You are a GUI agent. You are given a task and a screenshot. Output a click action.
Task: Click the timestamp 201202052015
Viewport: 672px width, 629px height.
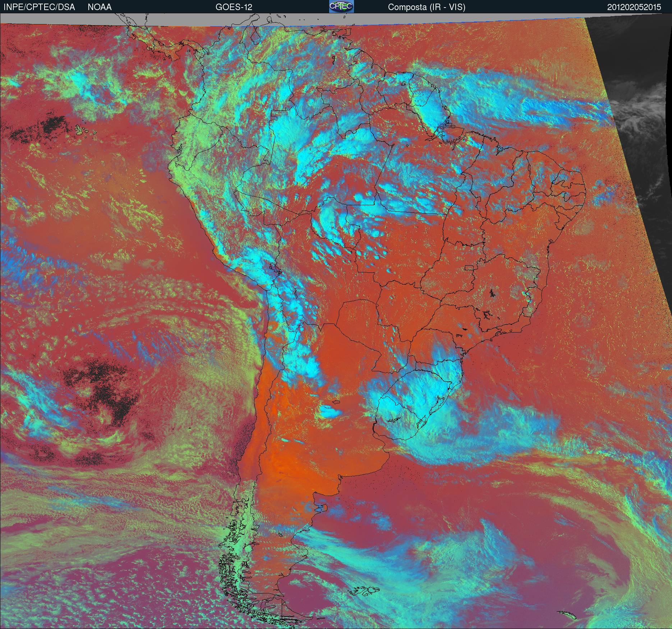point(634,7)
